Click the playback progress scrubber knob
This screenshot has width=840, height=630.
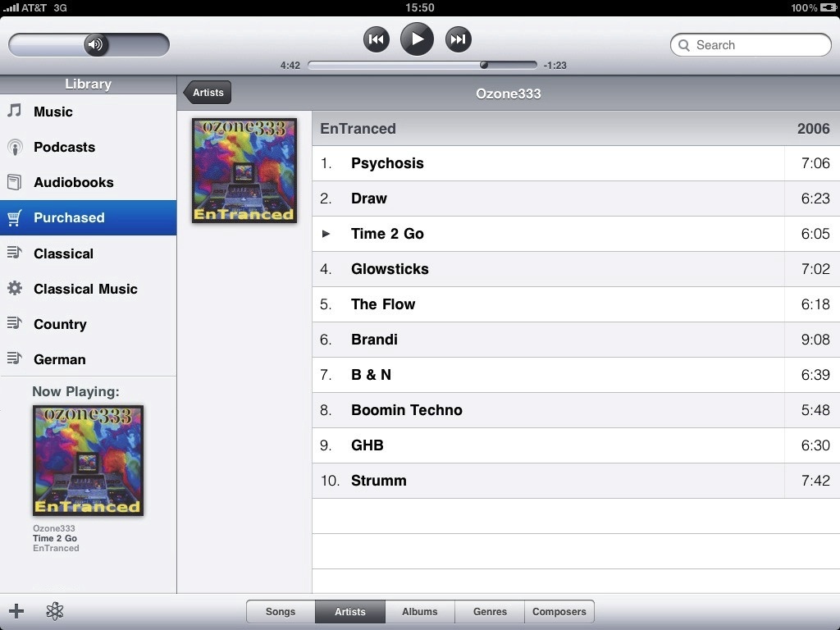pos(484,65)
